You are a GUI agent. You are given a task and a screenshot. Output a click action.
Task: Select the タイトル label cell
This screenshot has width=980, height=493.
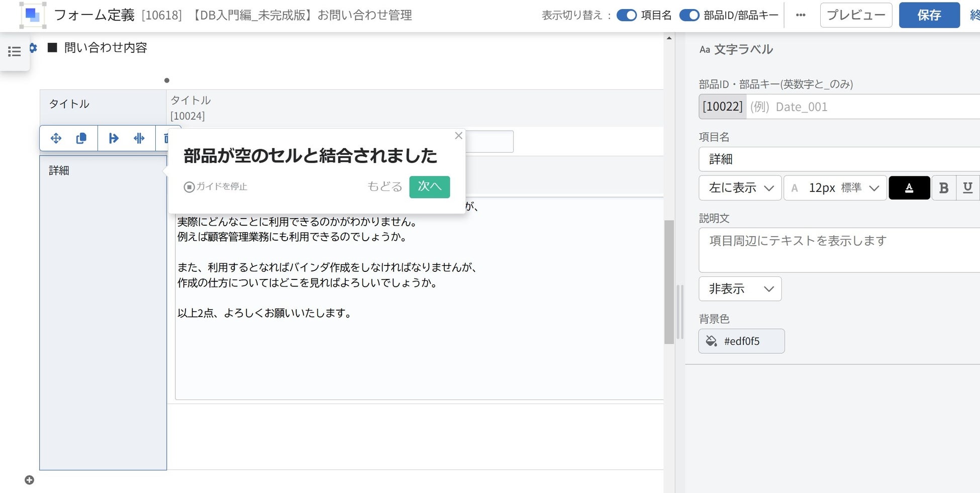coord(103,108)
